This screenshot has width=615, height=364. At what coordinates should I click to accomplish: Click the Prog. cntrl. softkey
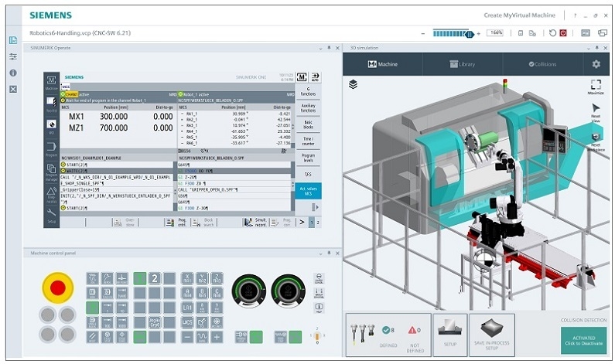(176, 222)
